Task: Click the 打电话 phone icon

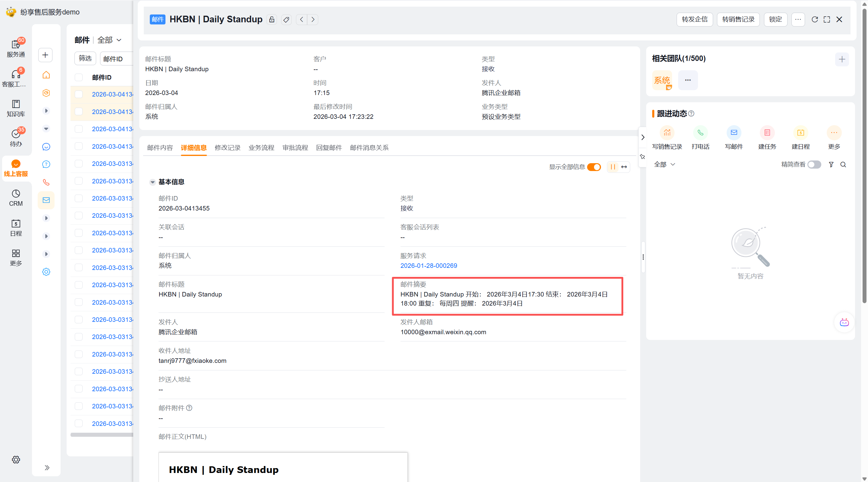Action: pos(700,132)
